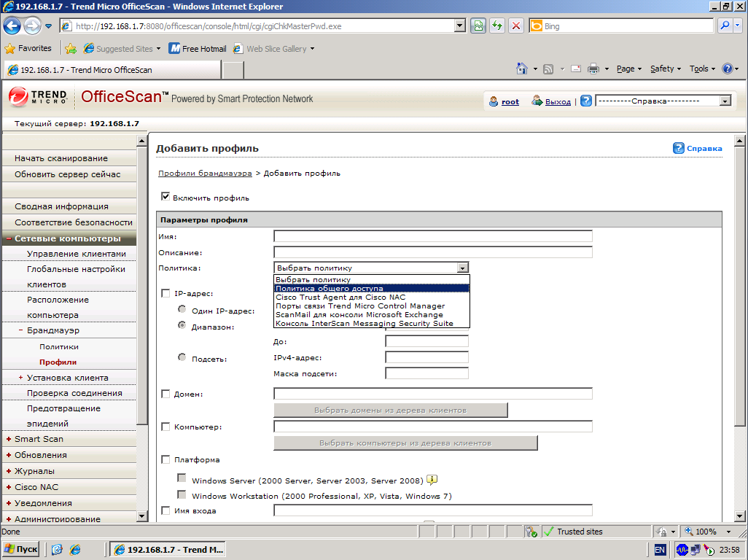Enable the Домен checkbox

point(165,394)
